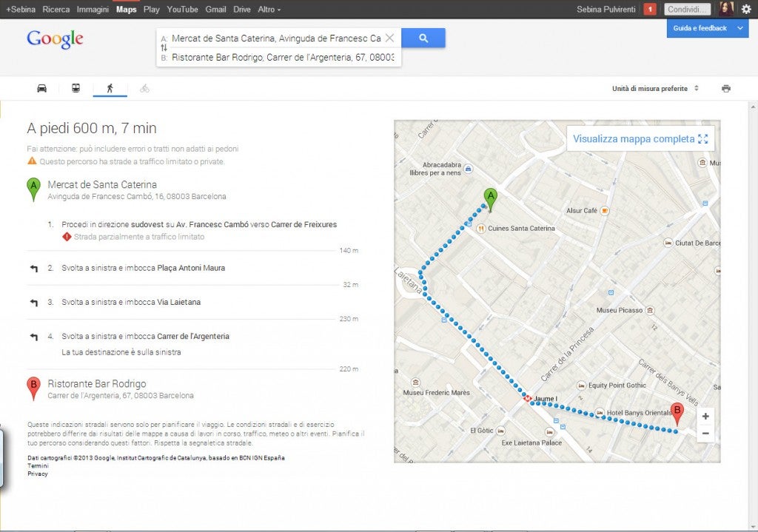
Task: Open Drive from the top bar
Action: pyautogui.click(x=242, y=9)
